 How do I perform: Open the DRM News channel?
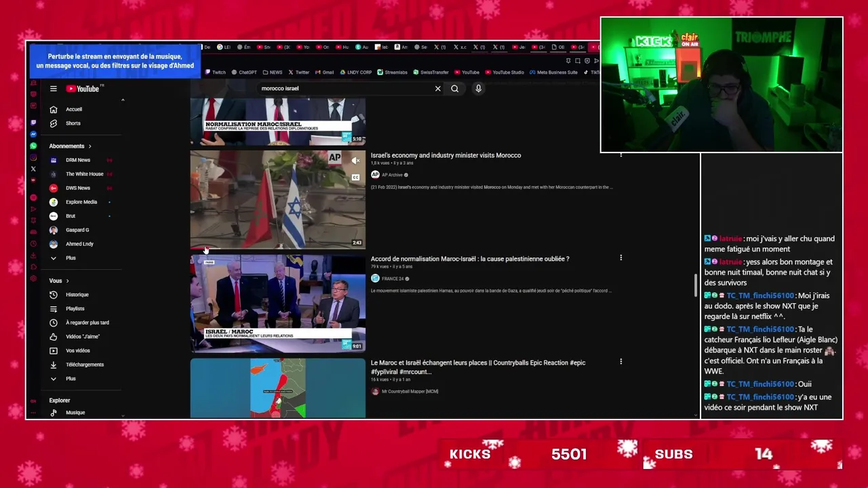77,160
